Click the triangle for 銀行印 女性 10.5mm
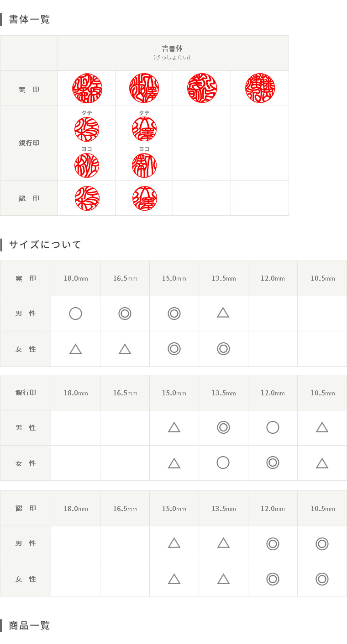 pyautogui.click(x=322, y=463)
